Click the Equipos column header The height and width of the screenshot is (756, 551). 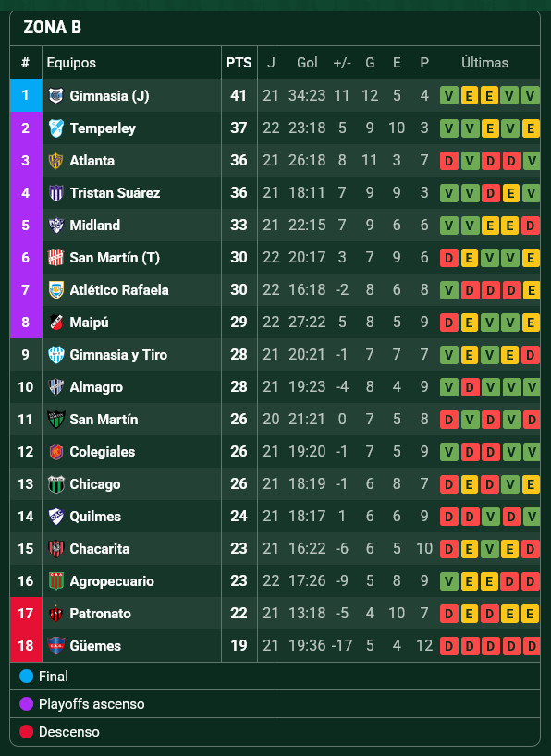71,63
